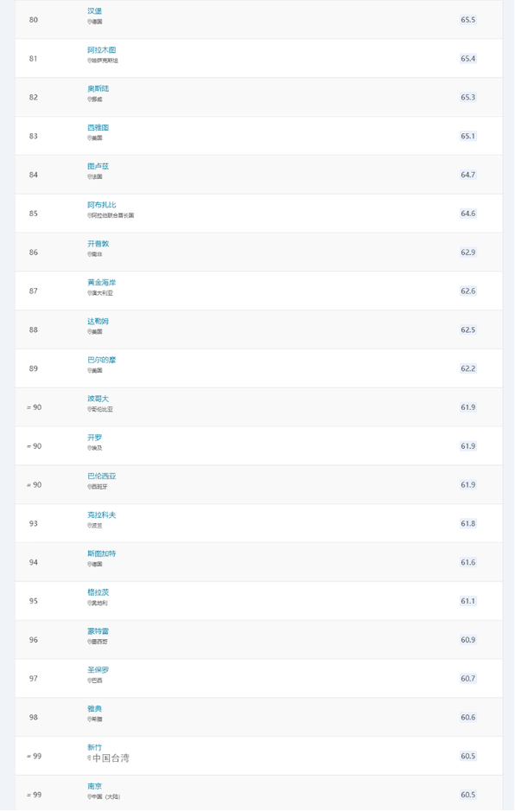Select the 开罗 city link

95,438
